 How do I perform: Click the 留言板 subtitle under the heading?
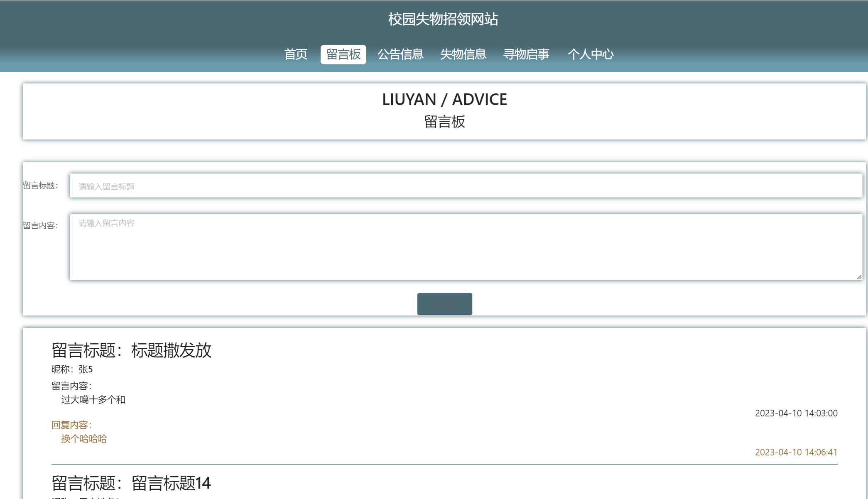pyautogui.click(x=444, y=122)
